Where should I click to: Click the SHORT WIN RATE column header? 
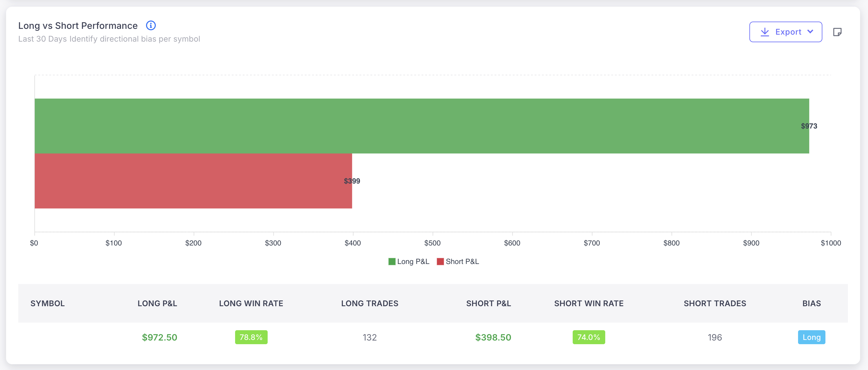(588, 303)
